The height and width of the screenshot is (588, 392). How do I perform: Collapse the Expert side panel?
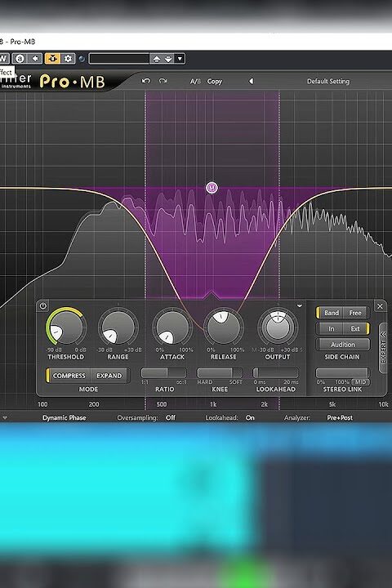pos(383,349)
